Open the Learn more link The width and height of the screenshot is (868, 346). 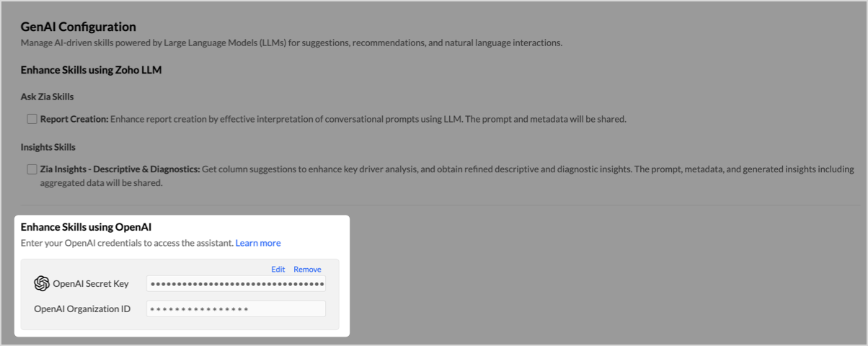click(258, 243)
